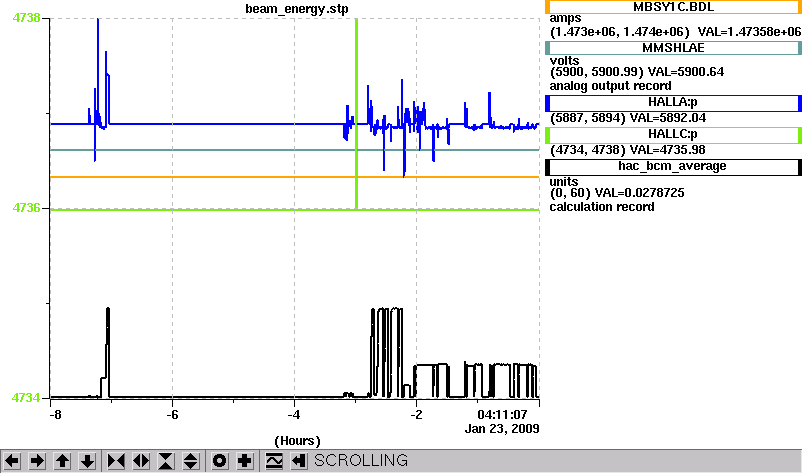Click the horizontal zoom-out diamond icon
Screen dimensions: 802x473
[x=141, y=461]
